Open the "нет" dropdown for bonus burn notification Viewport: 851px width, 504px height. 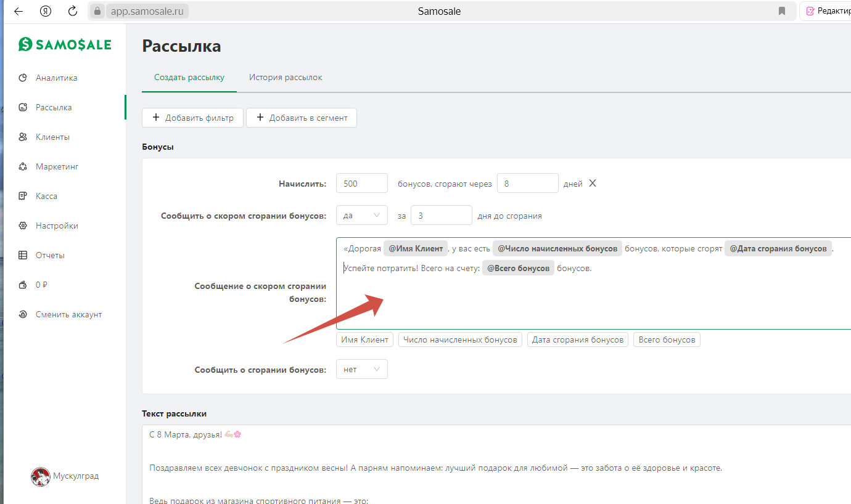(362, 369)
